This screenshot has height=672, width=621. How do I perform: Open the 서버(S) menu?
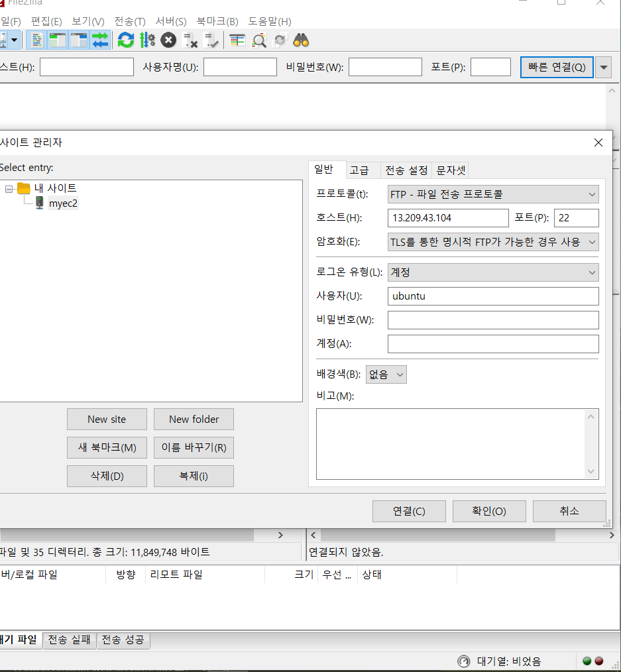coord(171,21)
